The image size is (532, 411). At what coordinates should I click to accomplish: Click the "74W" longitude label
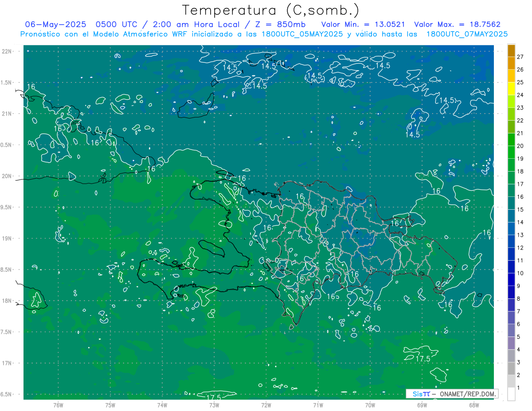(162, 405)
